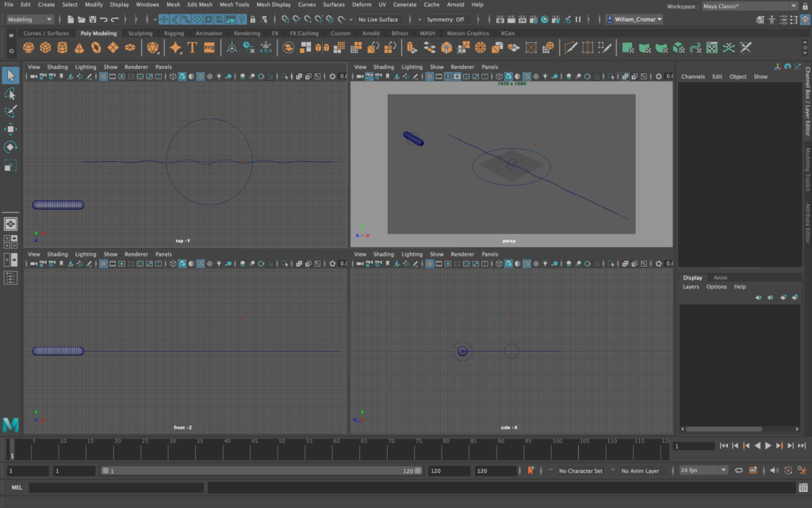Switch to the Sculpting shelf tab
812x508 pixels.
140,33
